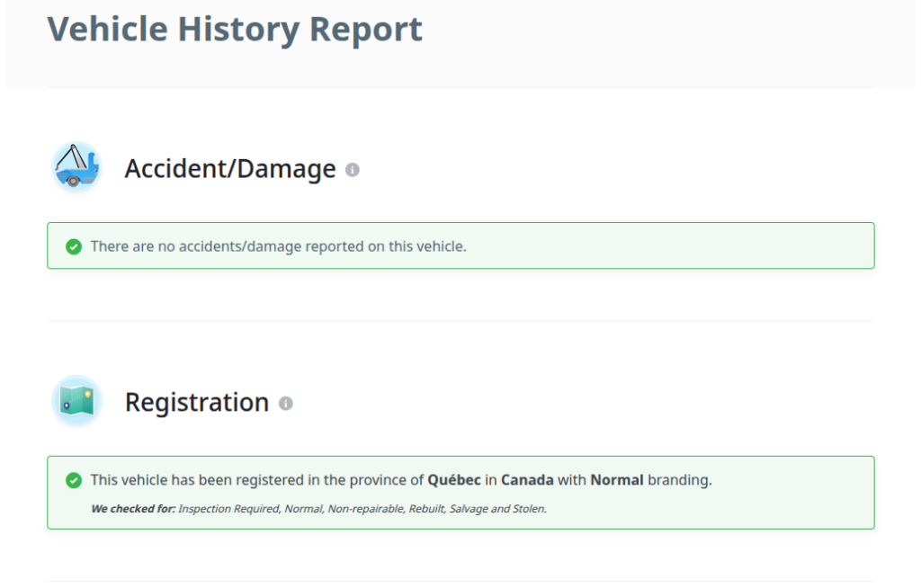Screen dimensions: 921x588
Task: Click green checkmark in registration message
Action: click(x=74, y=480)
